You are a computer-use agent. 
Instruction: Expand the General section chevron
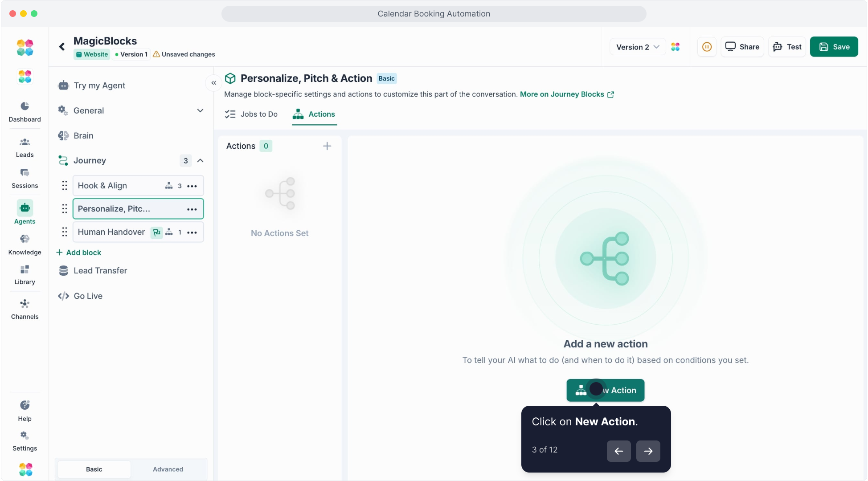click(200, 110)
